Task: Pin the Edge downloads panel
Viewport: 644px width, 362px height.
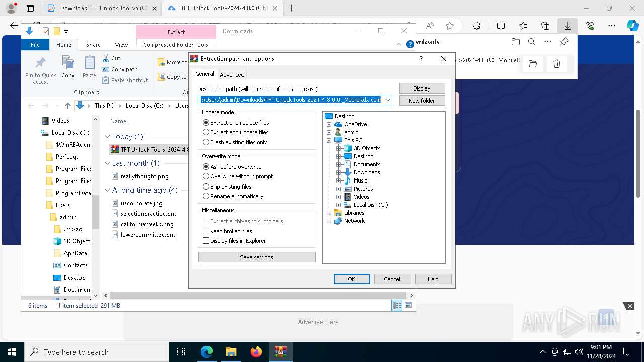Action: point(564,42)
